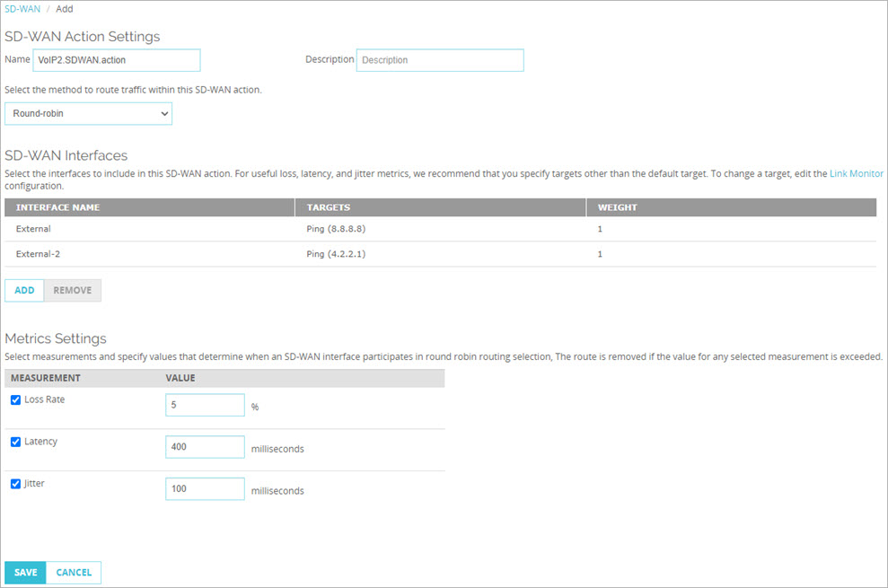This screenshot has height=588, width=888.
Task: Open the Link Monitor configuration
Action: pos(856,173)
